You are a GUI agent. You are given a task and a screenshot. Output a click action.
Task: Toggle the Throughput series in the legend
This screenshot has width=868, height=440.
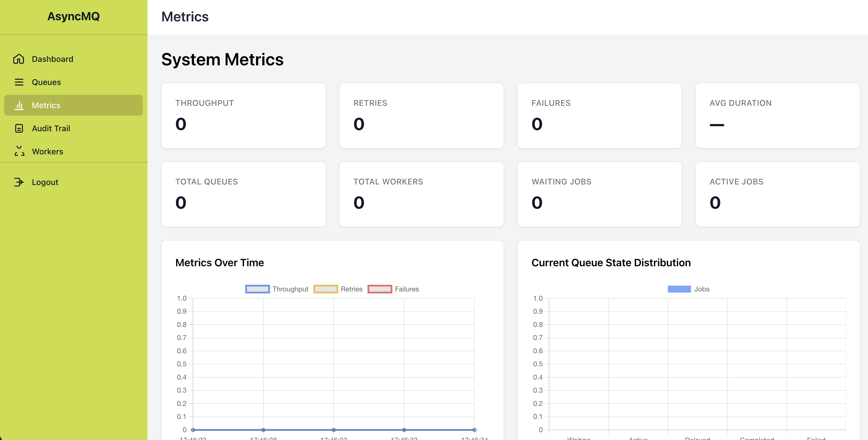(277, 289)
